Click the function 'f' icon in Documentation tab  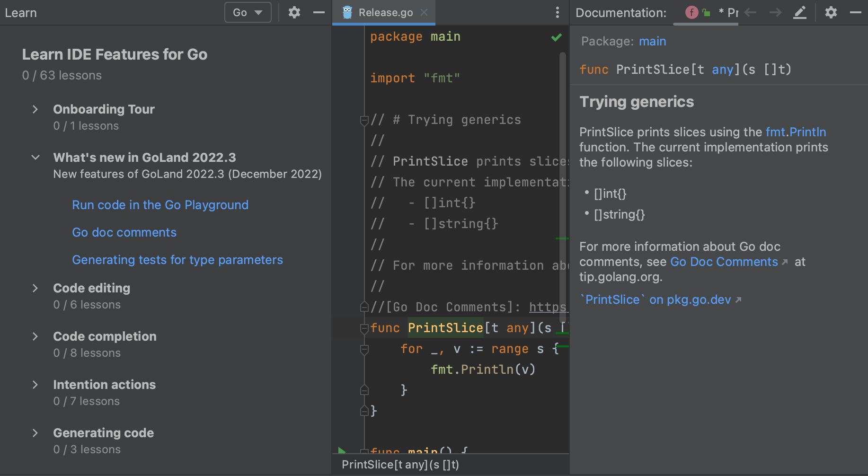coord(691,12)
